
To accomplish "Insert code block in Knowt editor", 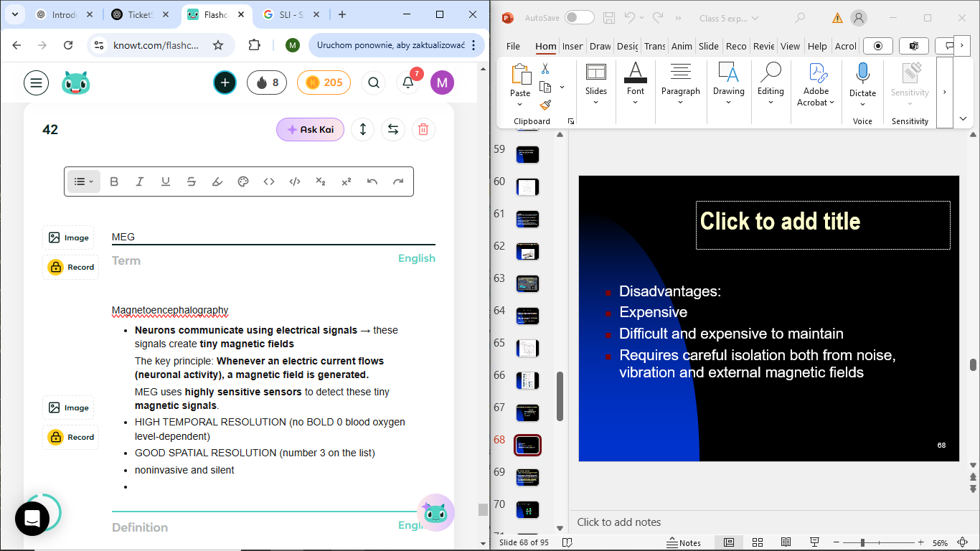I will tap(295, 182).
